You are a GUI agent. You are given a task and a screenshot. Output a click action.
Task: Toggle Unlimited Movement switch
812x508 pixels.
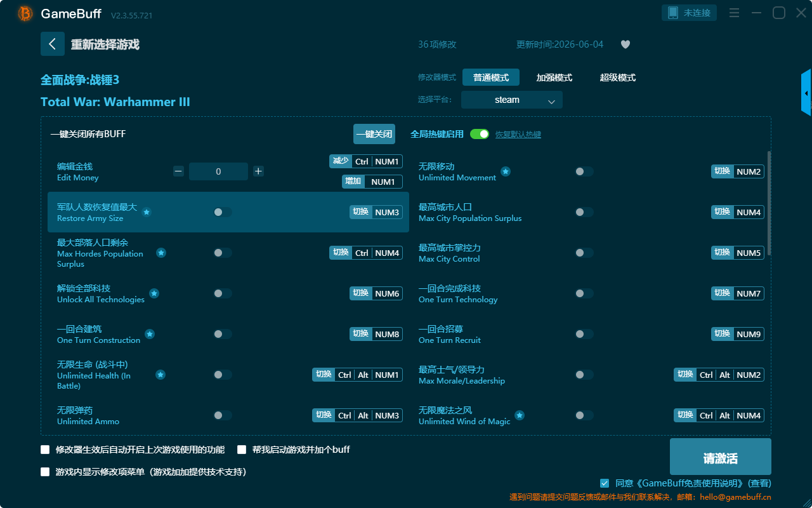[584, 171]
